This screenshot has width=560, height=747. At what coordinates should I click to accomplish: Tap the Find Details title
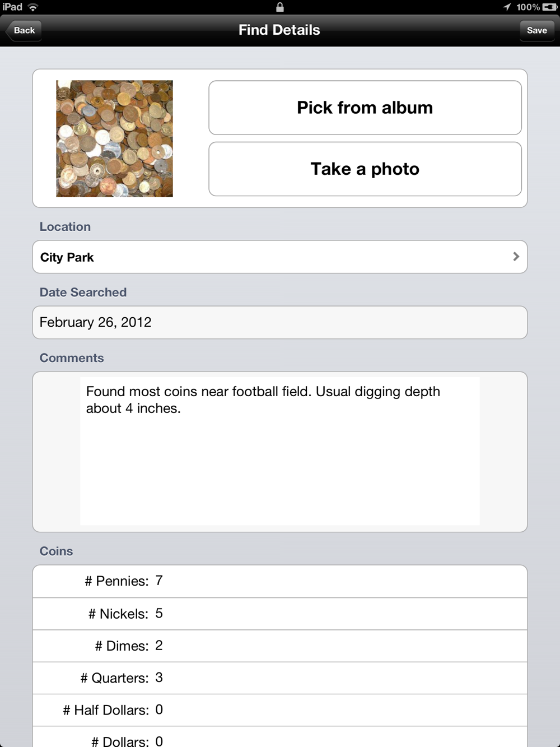tap(279, 30)
